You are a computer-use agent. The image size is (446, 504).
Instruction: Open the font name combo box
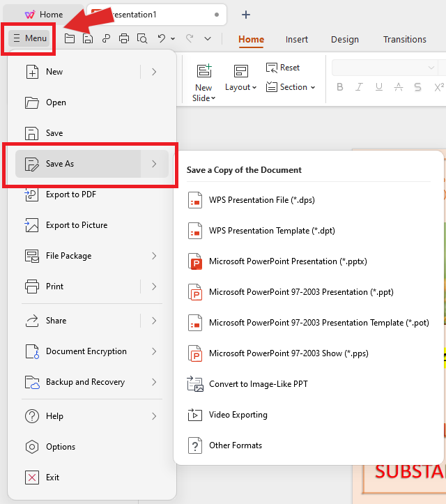[x=384, y=68]
